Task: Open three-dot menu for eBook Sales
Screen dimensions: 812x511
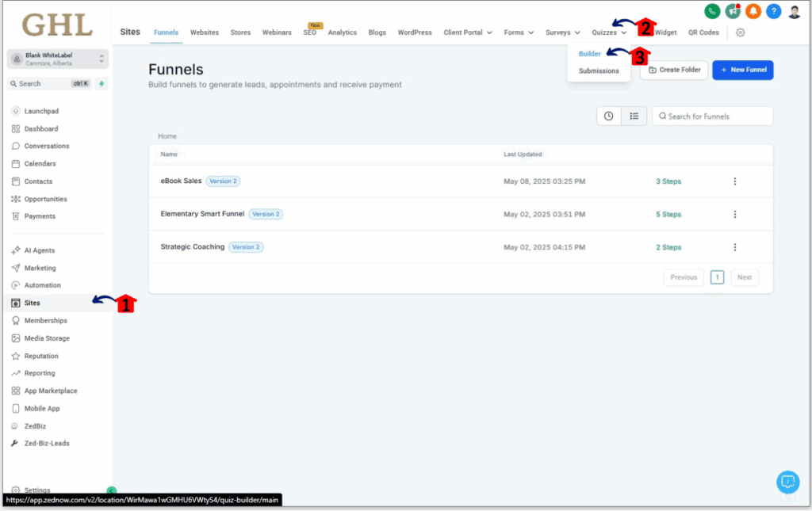Action: [x=735, y=181]
